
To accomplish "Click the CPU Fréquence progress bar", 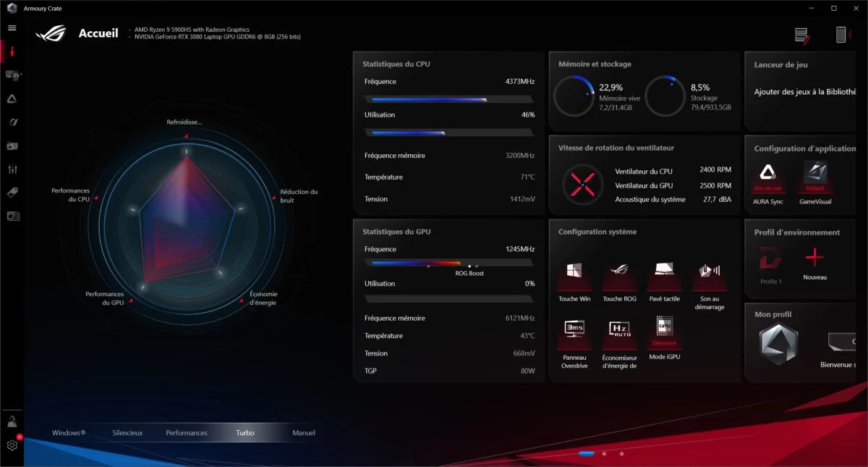I will click(x=449, y=99).
